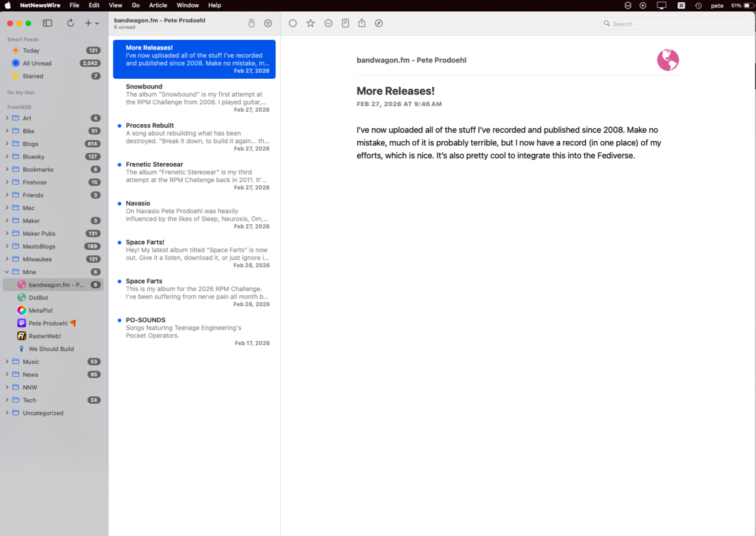Open Reader View using the article icon

[x=345, y=23]
